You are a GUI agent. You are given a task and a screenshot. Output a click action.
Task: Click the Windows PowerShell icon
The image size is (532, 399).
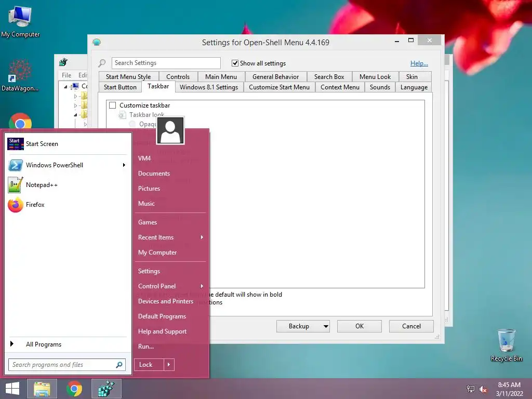point(16,165)
